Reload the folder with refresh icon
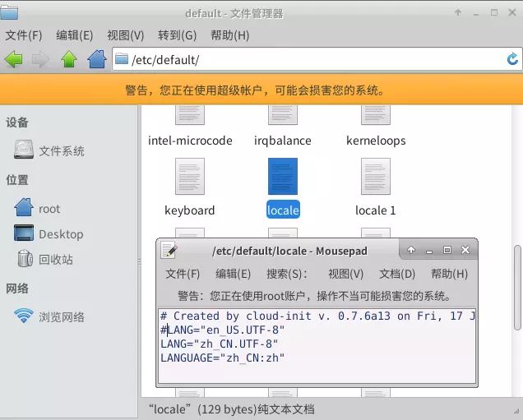 512,59
